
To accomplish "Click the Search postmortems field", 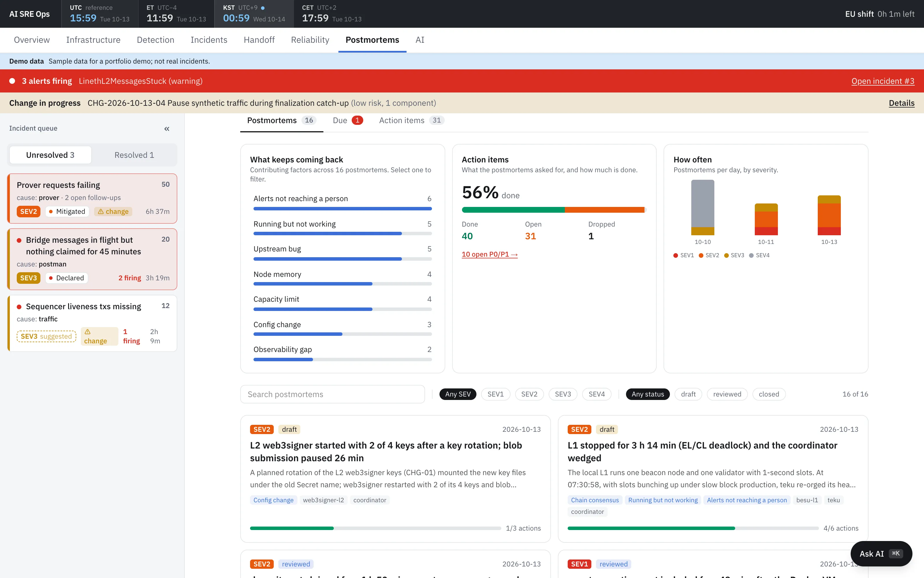I will pyautogui.click(x=332, y=394).
